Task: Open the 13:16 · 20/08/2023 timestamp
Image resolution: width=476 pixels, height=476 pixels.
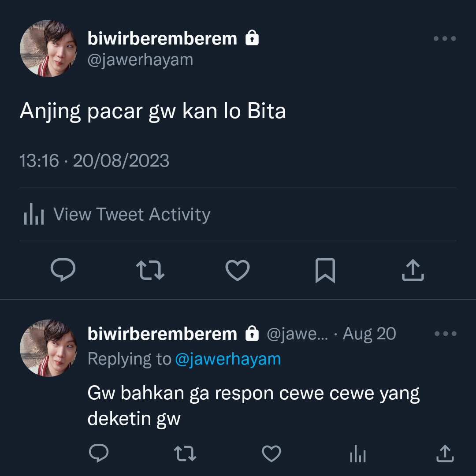Action: coord(94,160)
